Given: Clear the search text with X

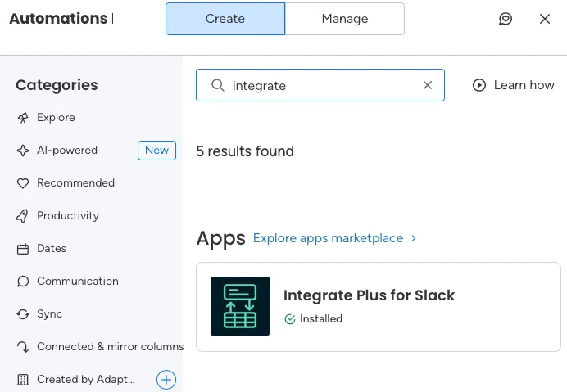Looking at the screenshot, I should pos(428,85).
